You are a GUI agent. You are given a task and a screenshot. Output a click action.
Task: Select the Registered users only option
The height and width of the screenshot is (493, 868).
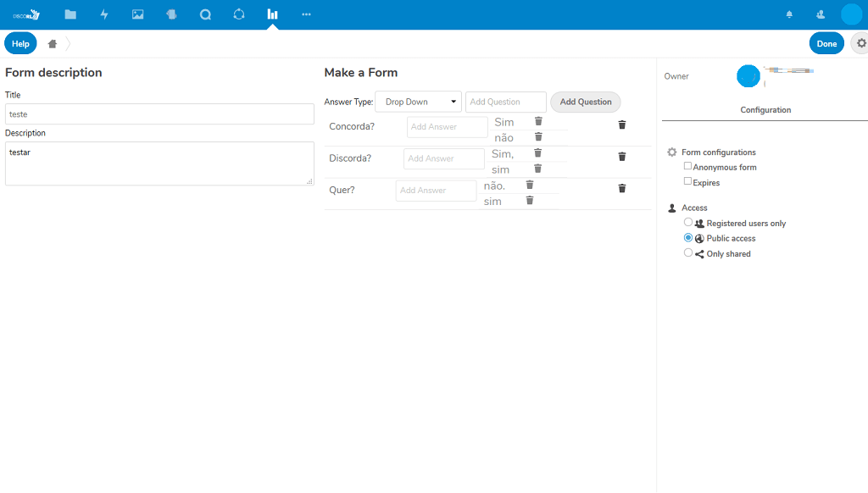688,223
